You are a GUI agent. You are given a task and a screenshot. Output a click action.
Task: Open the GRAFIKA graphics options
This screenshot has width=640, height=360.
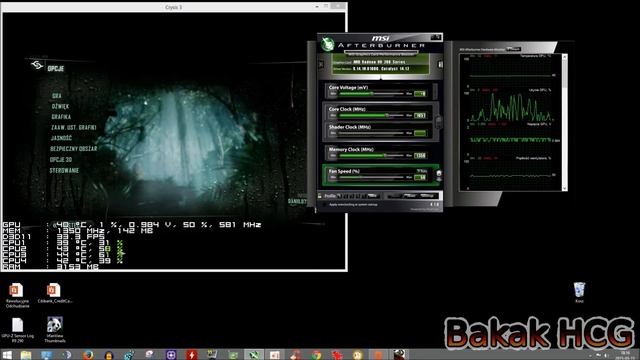pyautogui.click(x=61, y=117)
